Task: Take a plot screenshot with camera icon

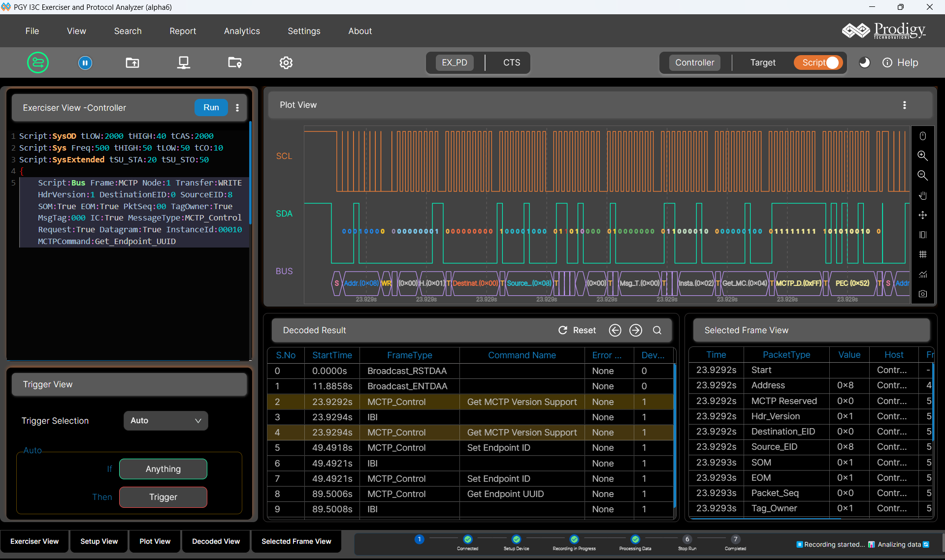Action: pos(922,294)
